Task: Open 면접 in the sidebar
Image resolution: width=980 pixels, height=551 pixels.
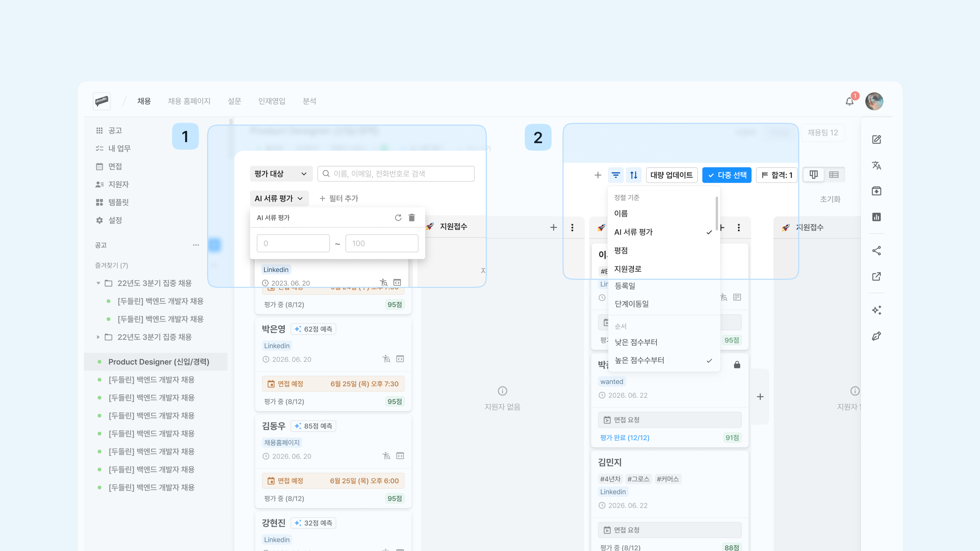Action: tap(115, 167)
